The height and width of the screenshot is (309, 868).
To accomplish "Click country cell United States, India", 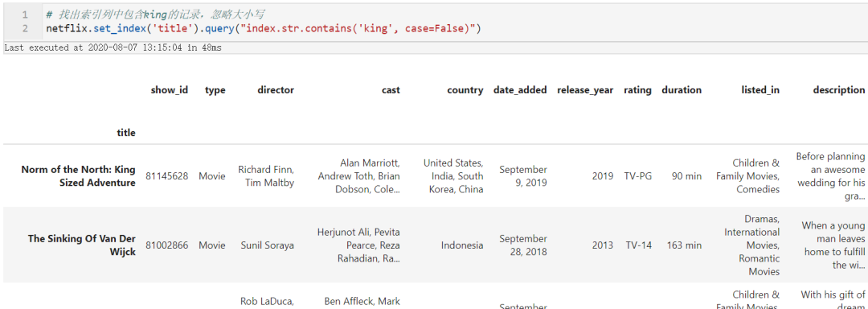I will 453,176.
